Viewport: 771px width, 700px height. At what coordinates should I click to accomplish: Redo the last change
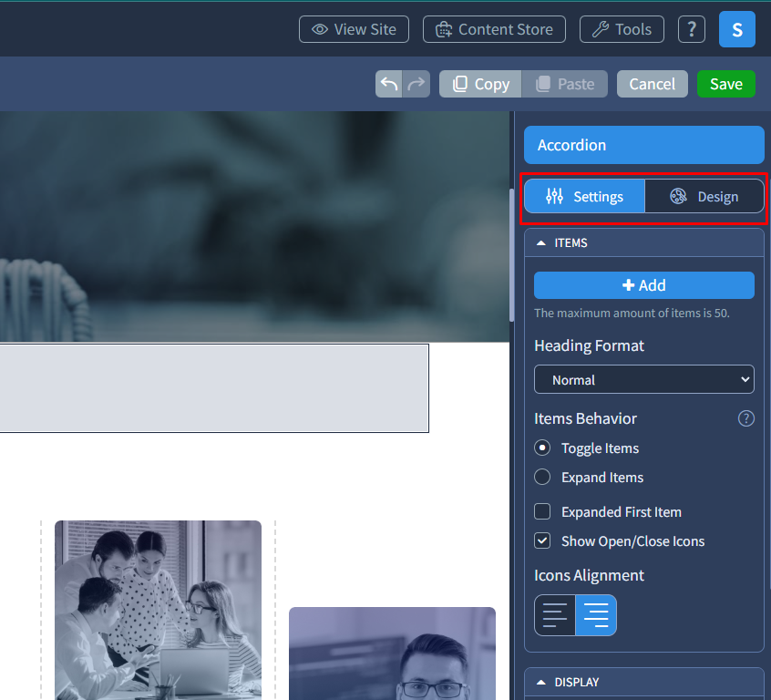tap(416, 84)
